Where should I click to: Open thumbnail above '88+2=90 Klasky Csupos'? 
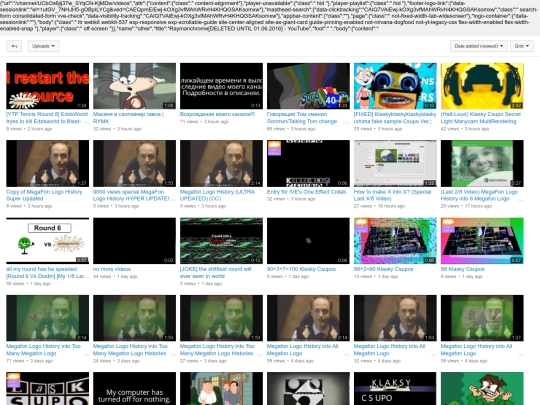pos(395,240)
